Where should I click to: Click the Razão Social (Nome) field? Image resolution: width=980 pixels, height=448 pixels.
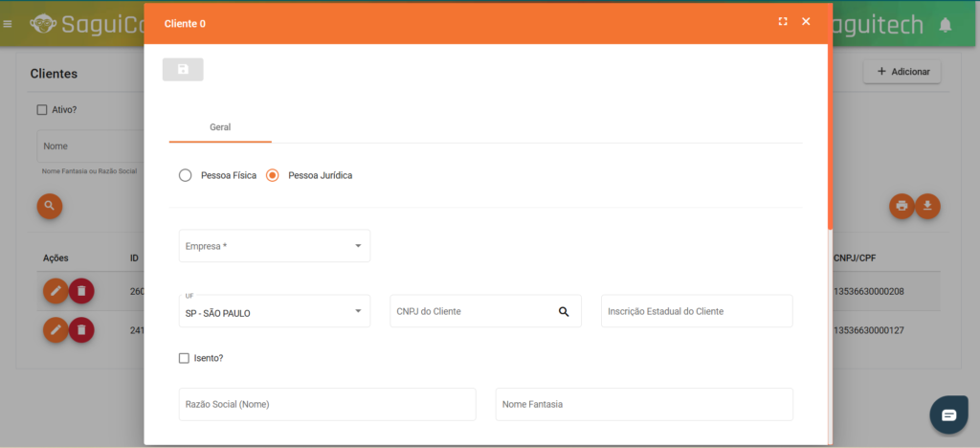point(326,404)
